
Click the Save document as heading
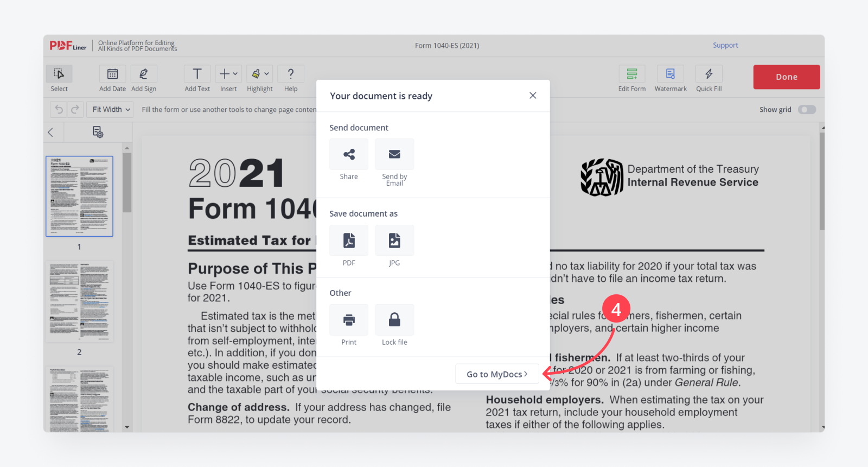pyautogui.click(x=363, y=214)
